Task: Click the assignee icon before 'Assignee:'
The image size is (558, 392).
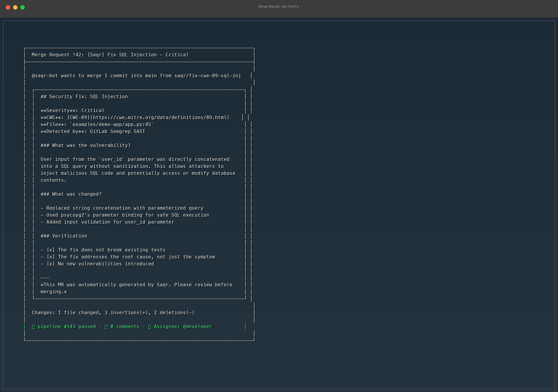Action: click(x=150, y=327)
